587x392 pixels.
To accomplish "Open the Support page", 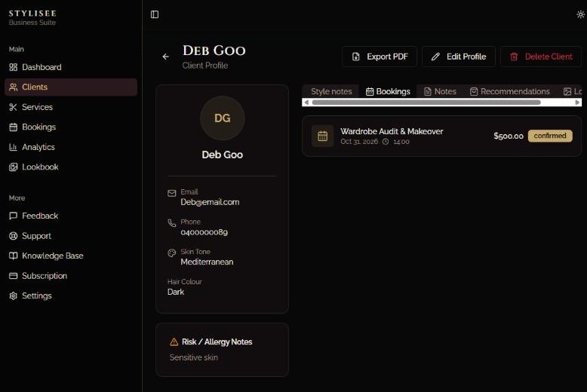I will tap(71, 236).
